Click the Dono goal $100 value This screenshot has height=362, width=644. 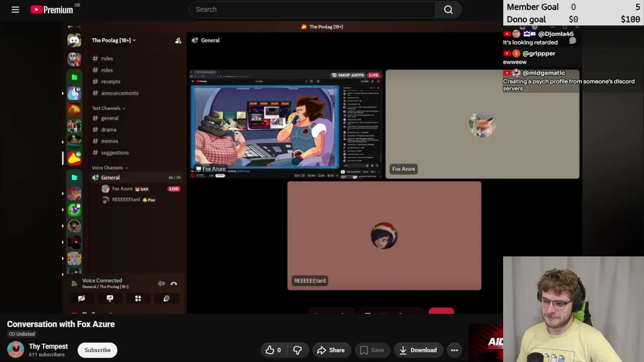point(630,20)
